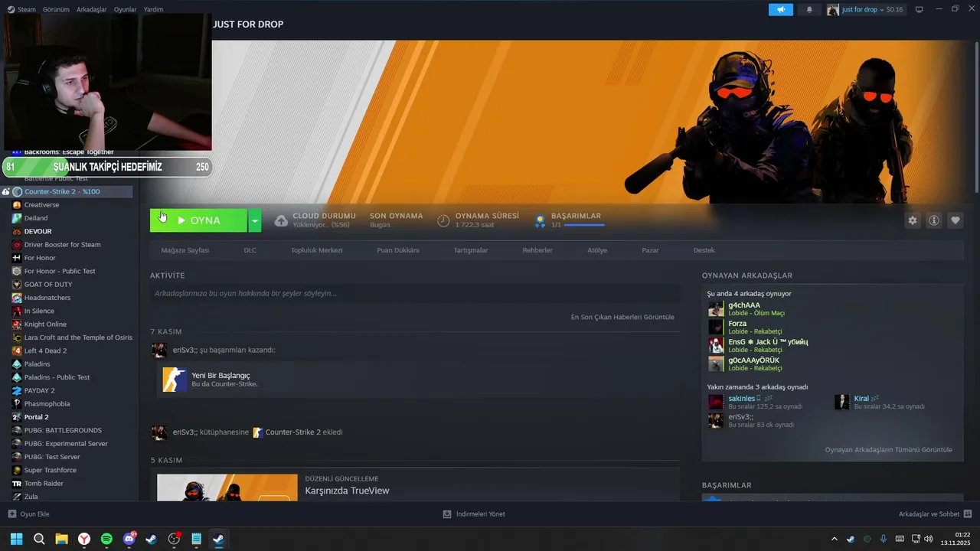
Task: Click the taskbar microphone tray icon
Action: (x=884, y=539)
